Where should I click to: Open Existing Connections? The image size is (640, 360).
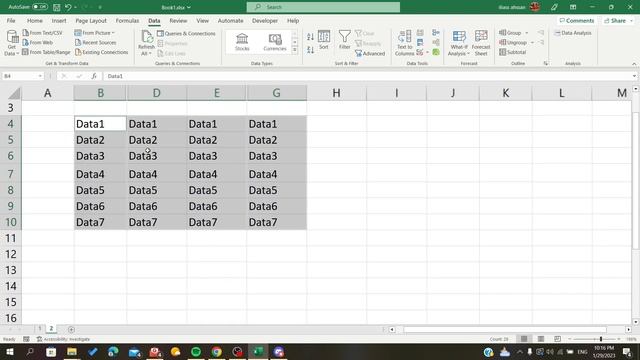pos(102,52)
